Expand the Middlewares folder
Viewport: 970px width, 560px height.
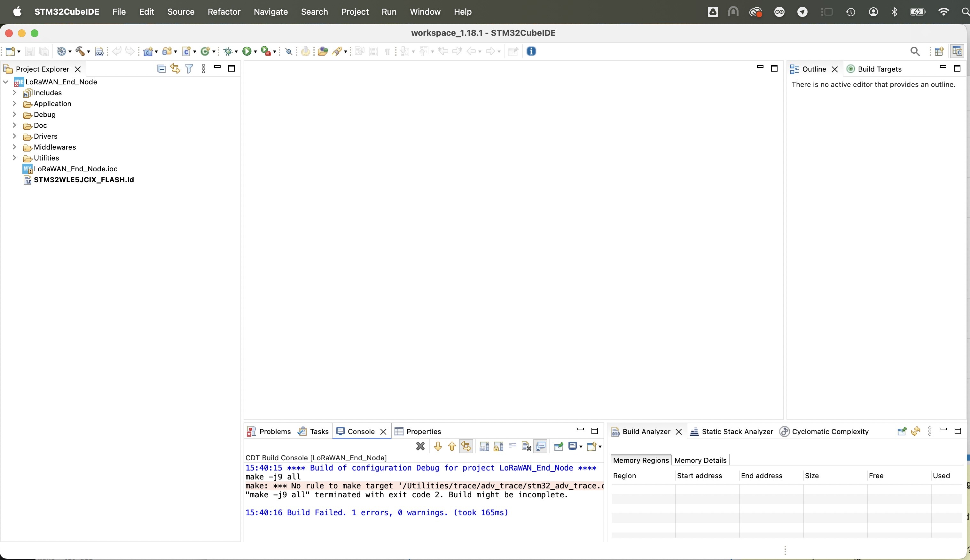[14, 147]
